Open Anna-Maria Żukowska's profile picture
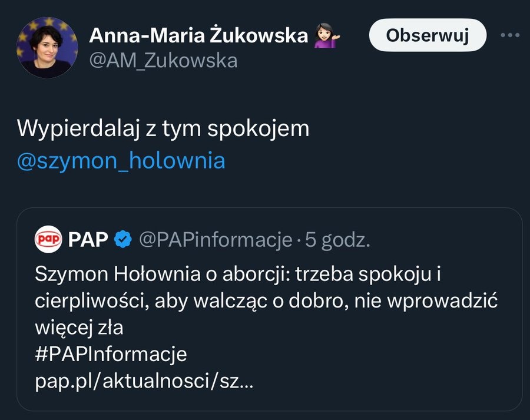530x420 pixels. point(47,48)
